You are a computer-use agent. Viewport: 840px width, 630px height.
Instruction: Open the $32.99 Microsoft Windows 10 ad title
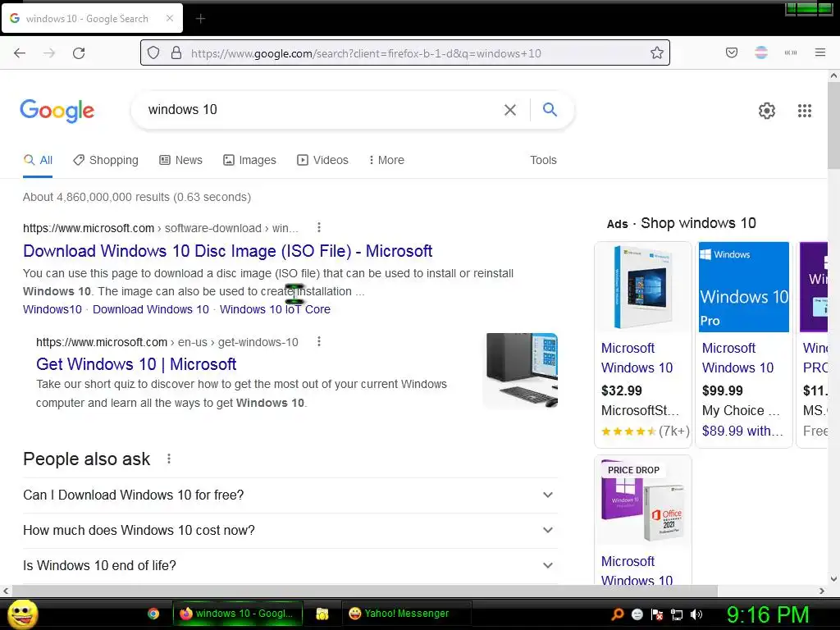[637, 358]
